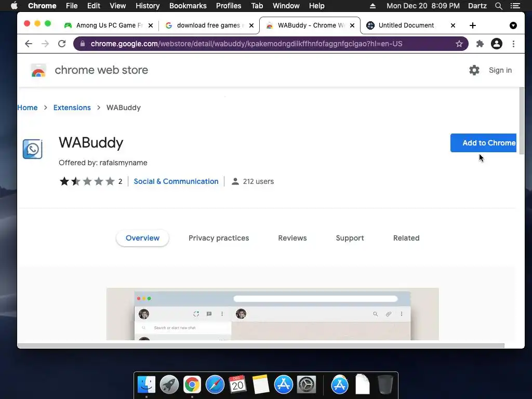Open the Support tab
The image size is (532, 399).
(350, 238)
